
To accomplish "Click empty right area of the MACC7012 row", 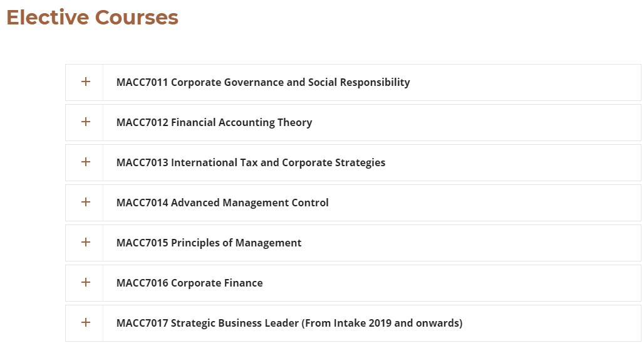I will 501,122.
